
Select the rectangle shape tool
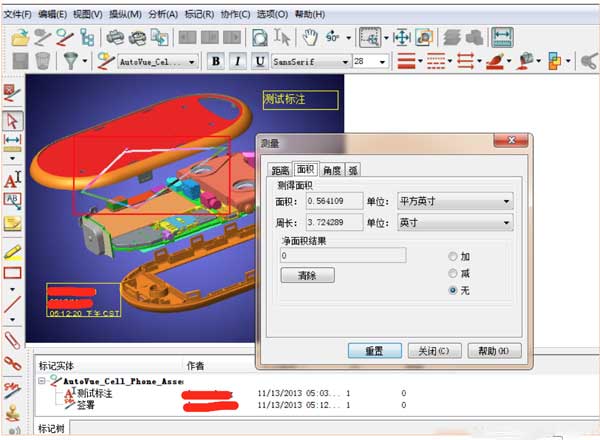pyautogui.click(x=12, y=273)
